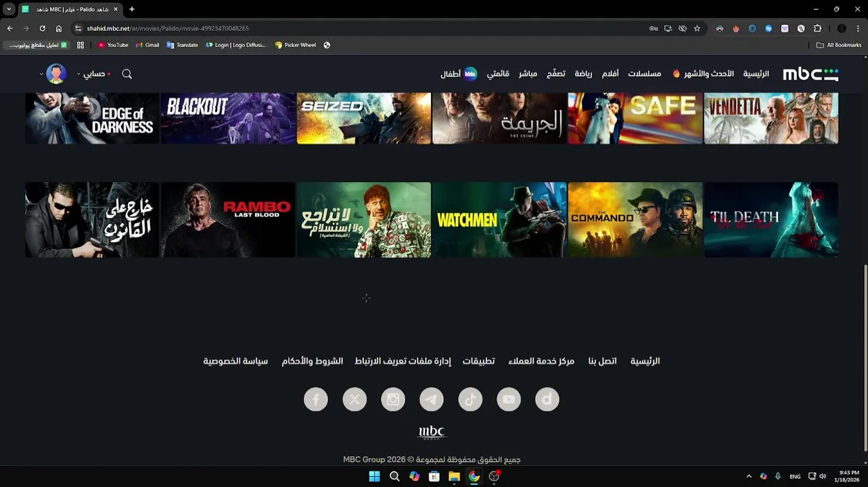Open the Facebook social link
Viewport: 868px width, 487px height.
pyautogui.click(x=315, y=399)
